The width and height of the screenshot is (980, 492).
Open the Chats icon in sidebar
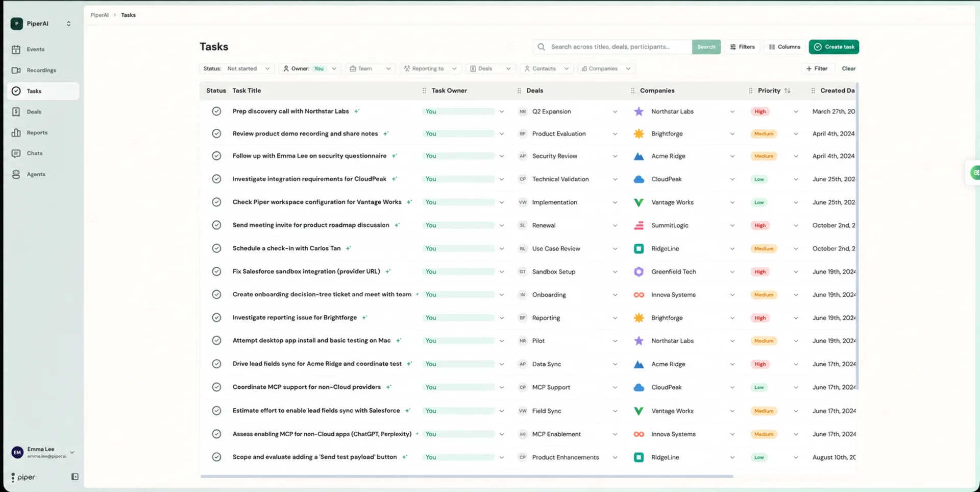(16, 153)
